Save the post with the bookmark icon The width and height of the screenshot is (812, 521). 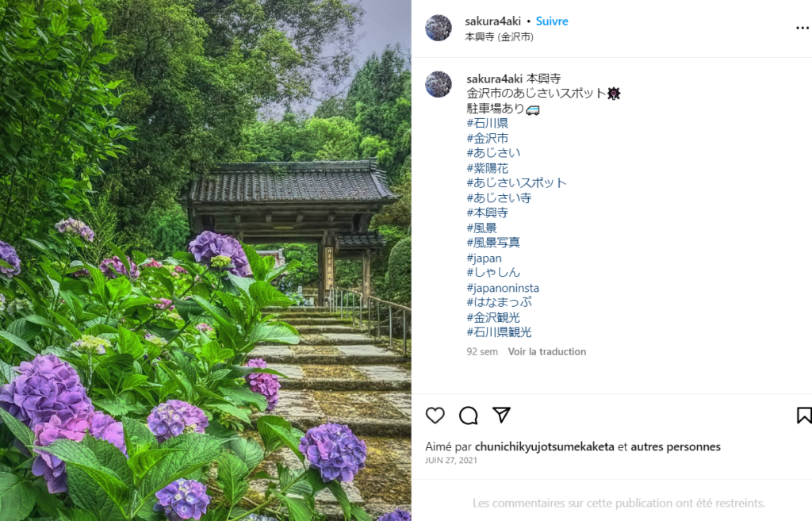[x=804, y=416]
